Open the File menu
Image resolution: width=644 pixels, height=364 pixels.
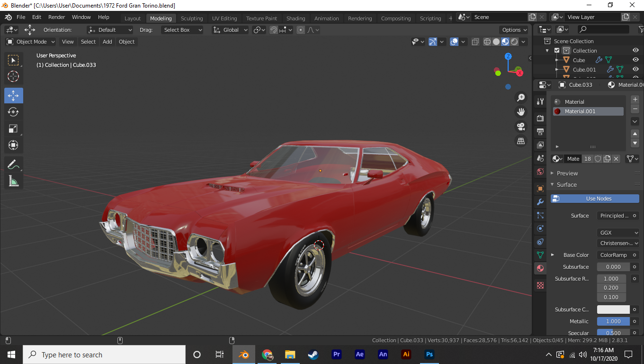pos(21,17)
